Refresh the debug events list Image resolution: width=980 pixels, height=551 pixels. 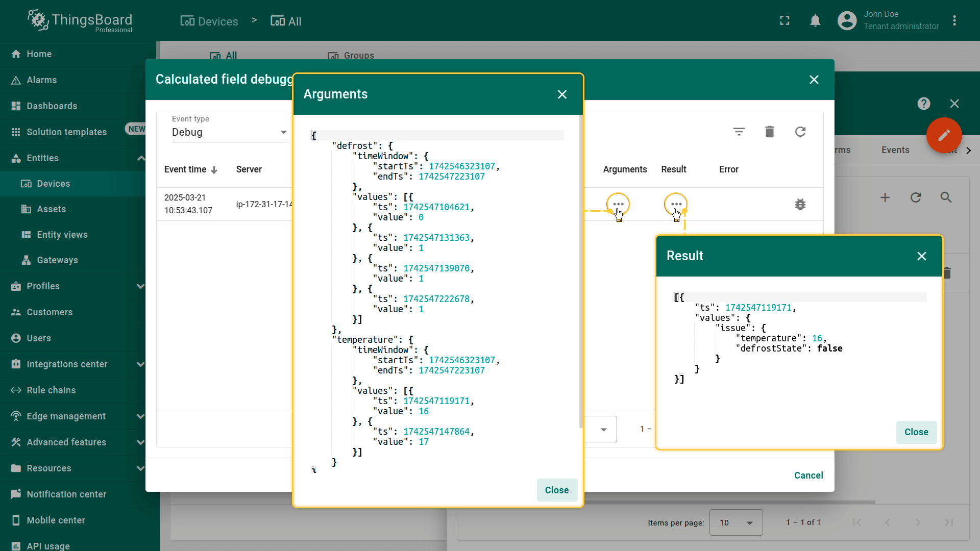(800, 132)
